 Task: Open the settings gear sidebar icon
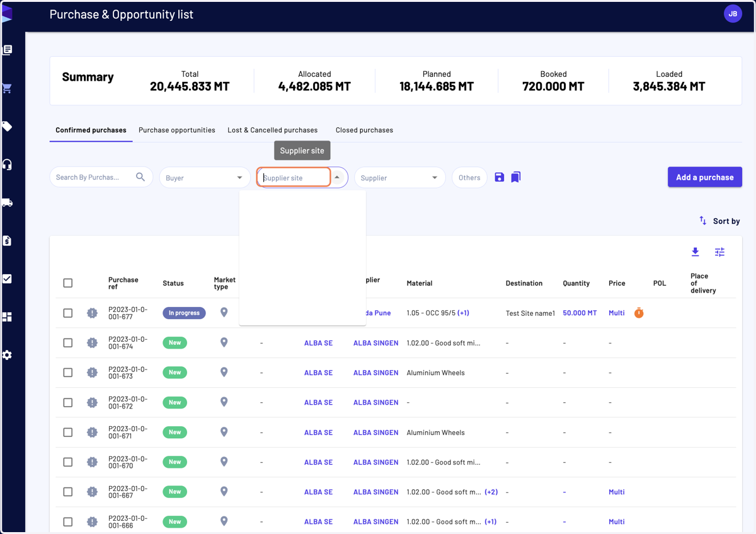coord(8,355)
